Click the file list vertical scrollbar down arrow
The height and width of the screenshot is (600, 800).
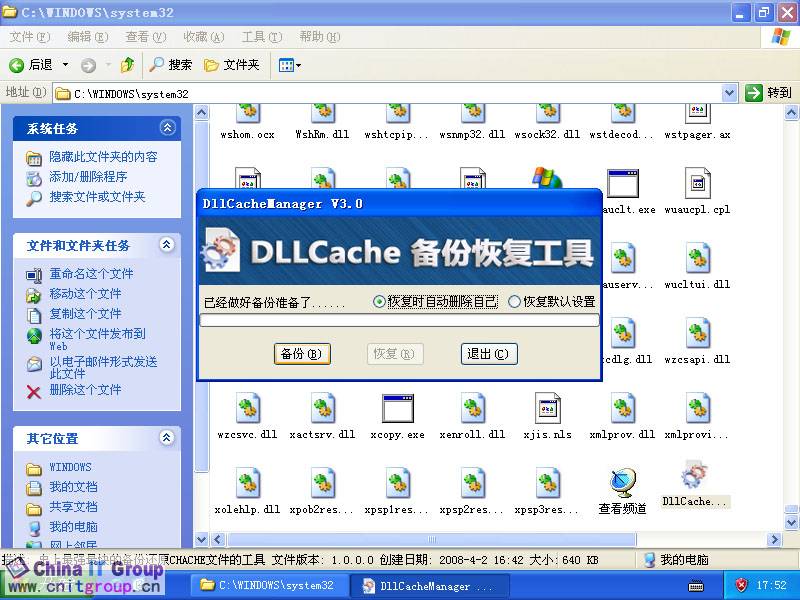click(791, 522)
